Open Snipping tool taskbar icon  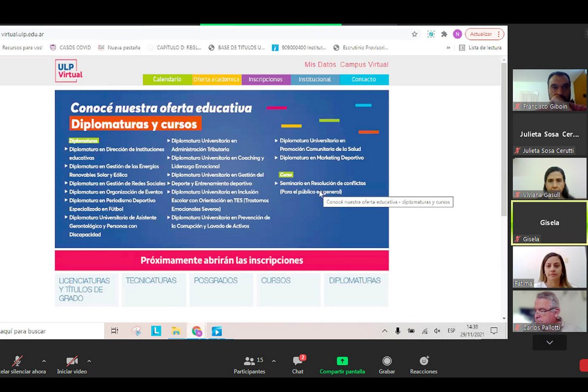click(136, 331)
